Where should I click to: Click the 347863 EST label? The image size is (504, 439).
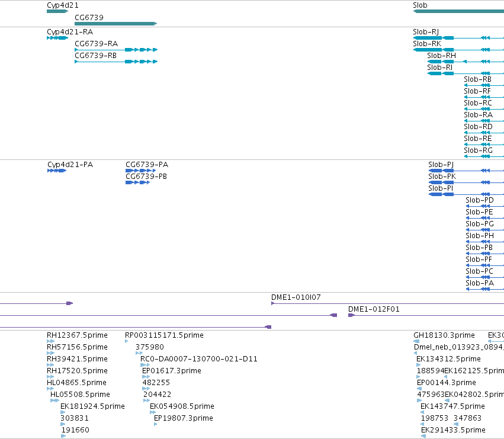click(467, 418)
